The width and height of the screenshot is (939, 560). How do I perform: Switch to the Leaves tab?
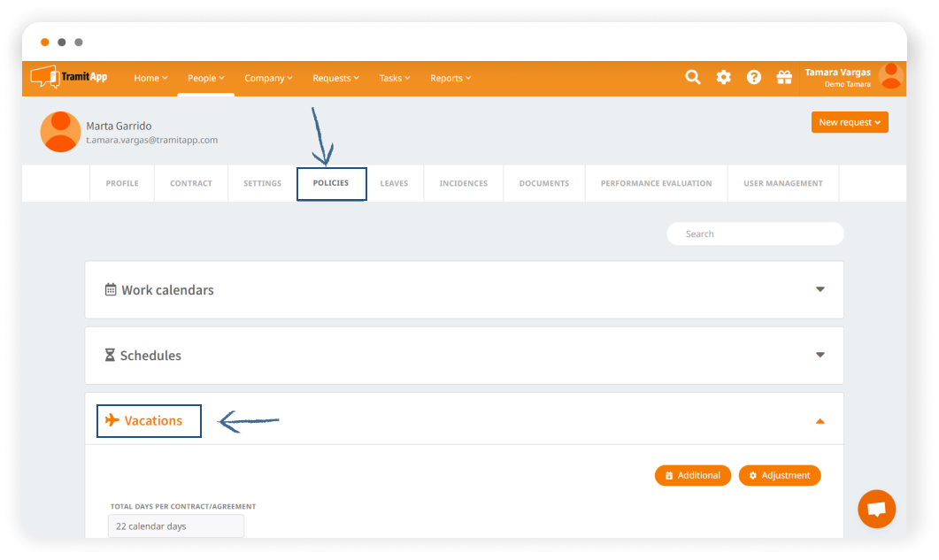pos(394,183)
